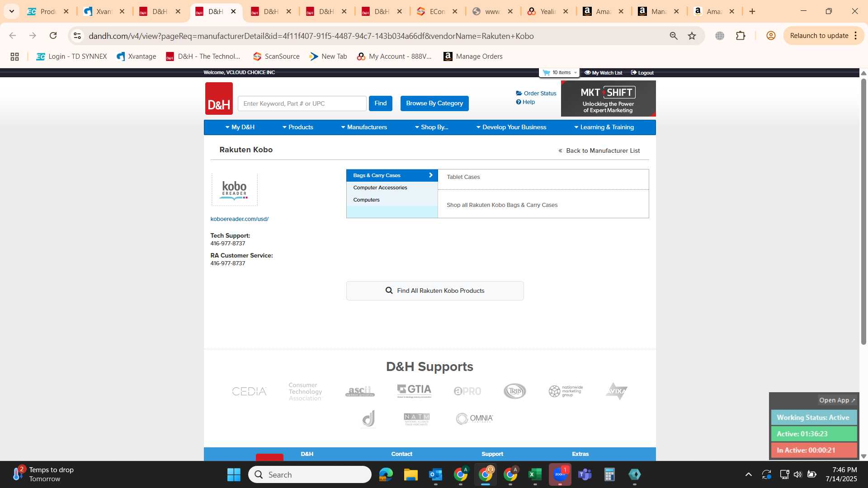Screen dimensions: 868x488
Task: Open koboereader.com/usd/ link
Action: pos(239,219)
